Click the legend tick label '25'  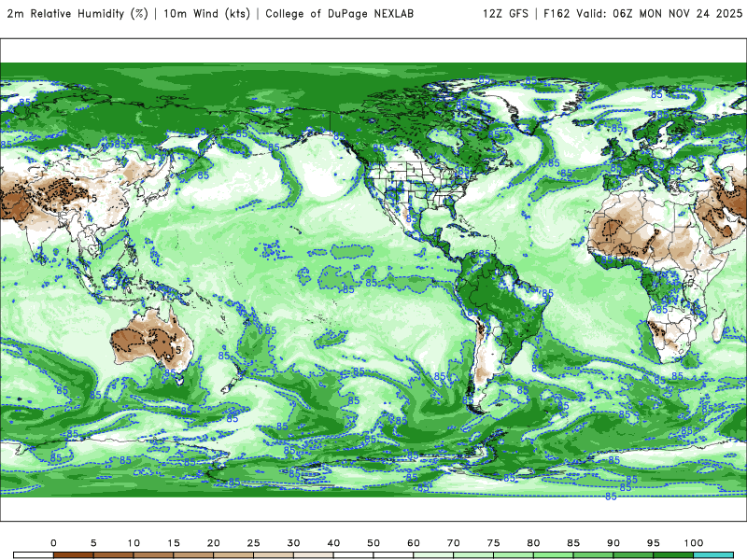(253, 543)
